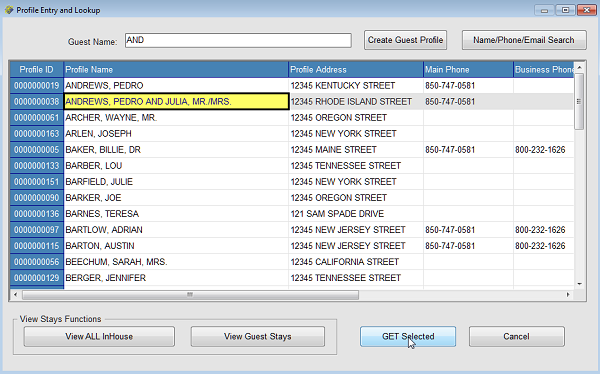This screenshot has width=600, height=374.
Task: Click the Business Phone column header
Action: tap(544, 70)
